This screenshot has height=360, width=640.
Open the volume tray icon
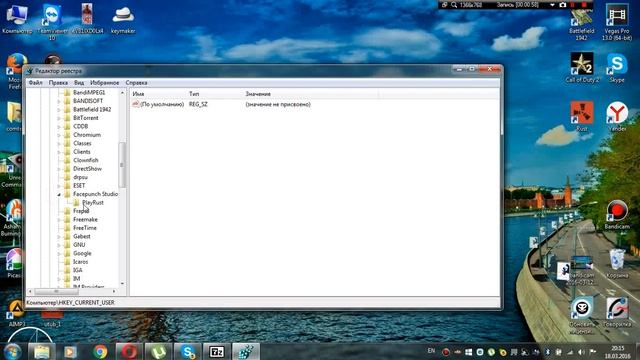click(x=581, y=352)
